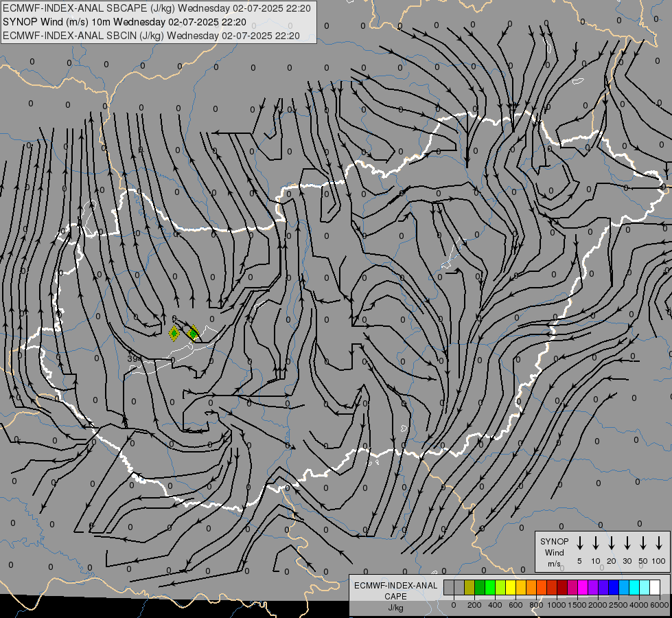Viewport: 672px width, 618px height.
Task: Pick the red swatch before 1000
Action: pyautogui.click(x=552, y=587)
